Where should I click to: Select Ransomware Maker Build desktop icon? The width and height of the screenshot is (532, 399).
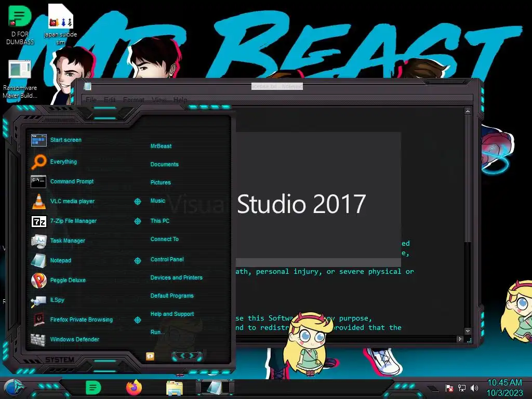(x=20, y=79)
